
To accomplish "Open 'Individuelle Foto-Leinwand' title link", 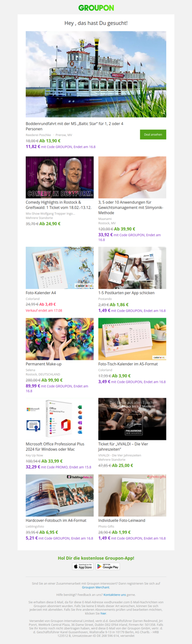I will 122,520.
